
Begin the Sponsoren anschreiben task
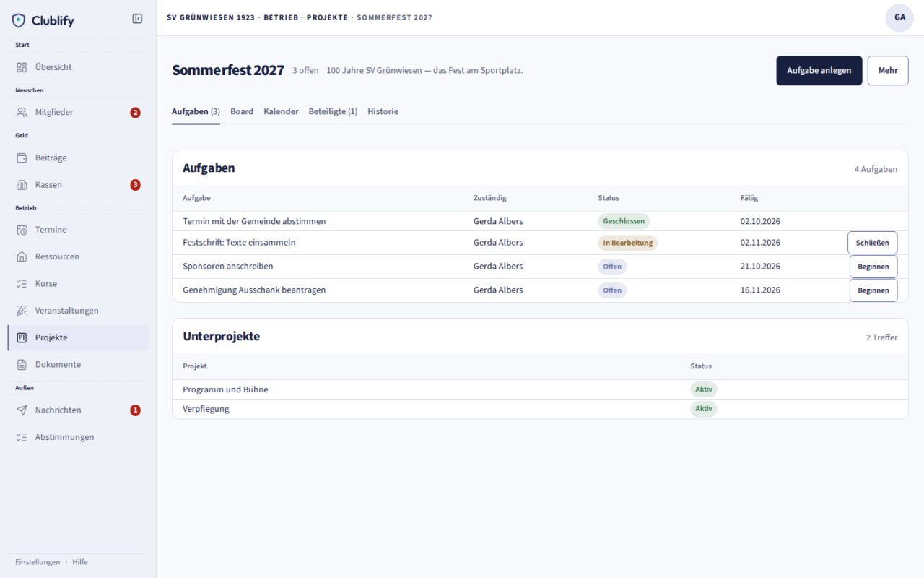(873, 267)
